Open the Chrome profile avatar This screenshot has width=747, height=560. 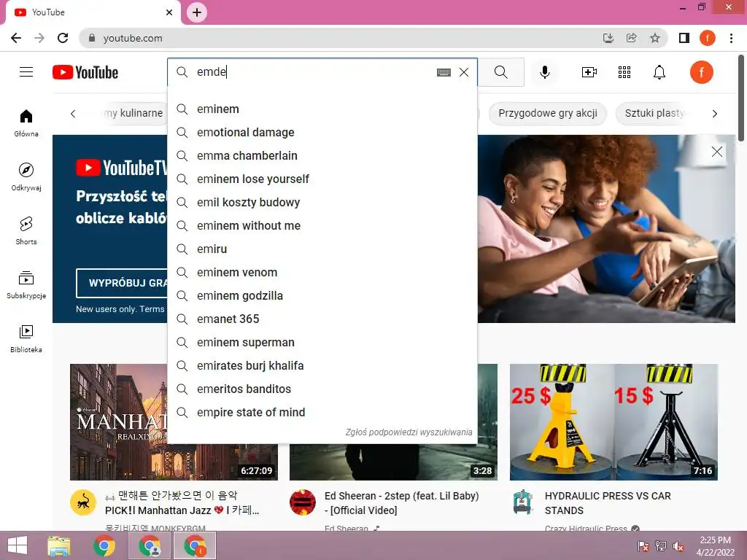pos(708,38)
